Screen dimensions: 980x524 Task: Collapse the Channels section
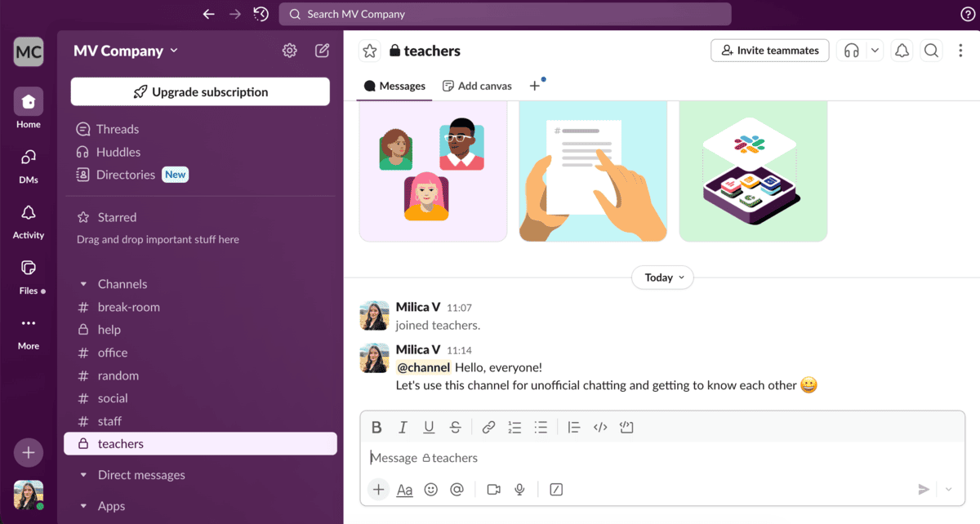[83, 283]
